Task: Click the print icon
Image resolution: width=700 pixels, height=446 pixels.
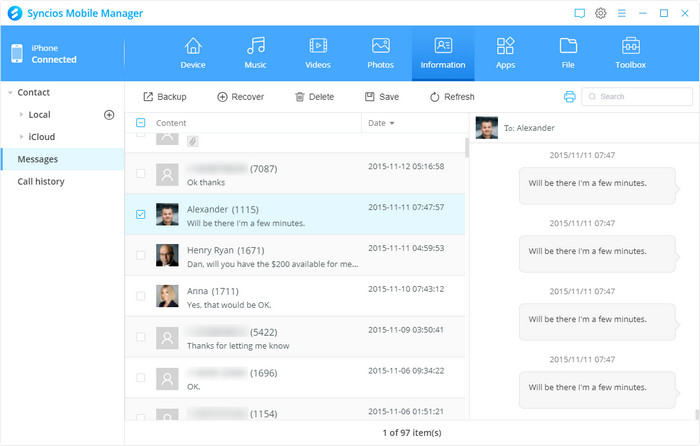Action: click(x=570, y=96)
